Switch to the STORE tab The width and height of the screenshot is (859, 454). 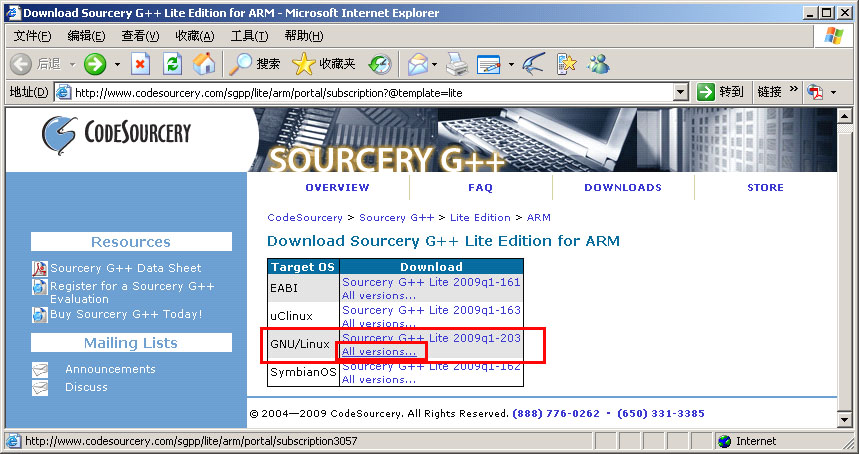(x=765, y=187)
